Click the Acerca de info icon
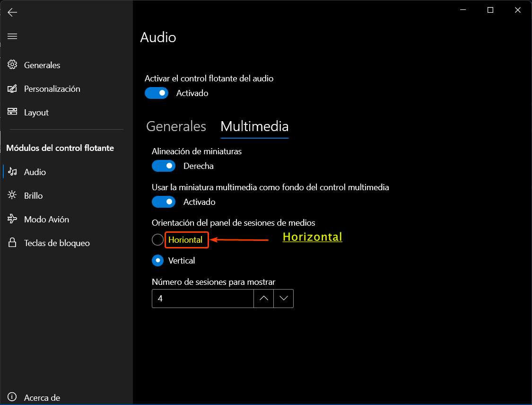This screenshot has width=532, height=405. (12, 396)
